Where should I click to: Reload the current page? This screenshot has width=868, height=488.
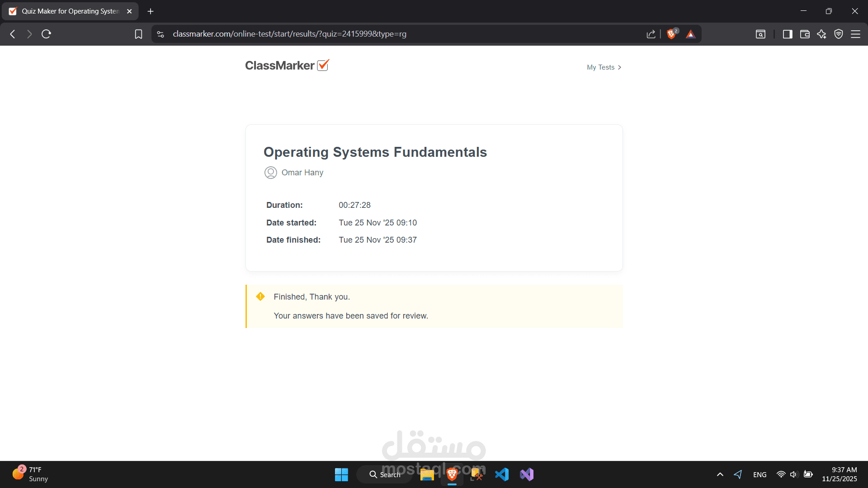46,34
